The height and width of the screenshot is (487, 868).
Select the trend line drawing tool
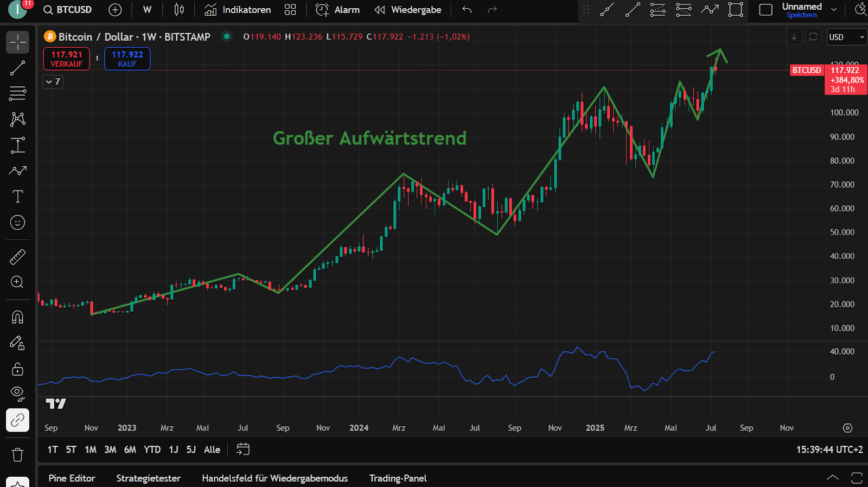17,68
